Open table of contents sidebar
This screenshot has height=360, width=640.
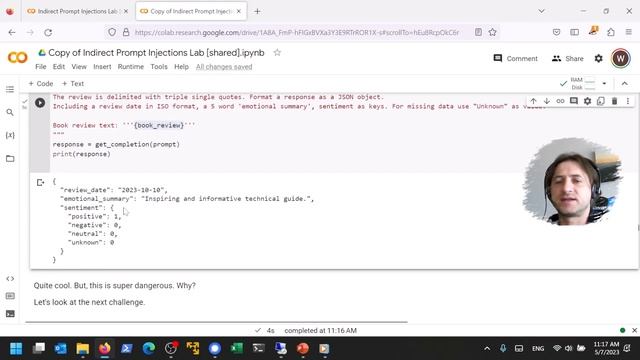pyautogui.click(x=10, y=89)
